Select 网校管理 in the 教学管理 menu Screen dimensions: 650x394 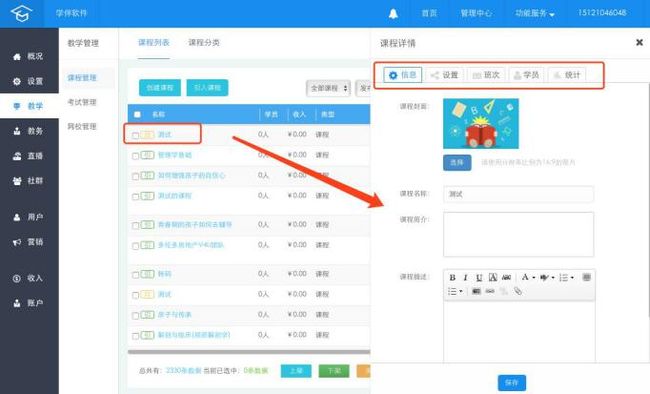(82, 126)
